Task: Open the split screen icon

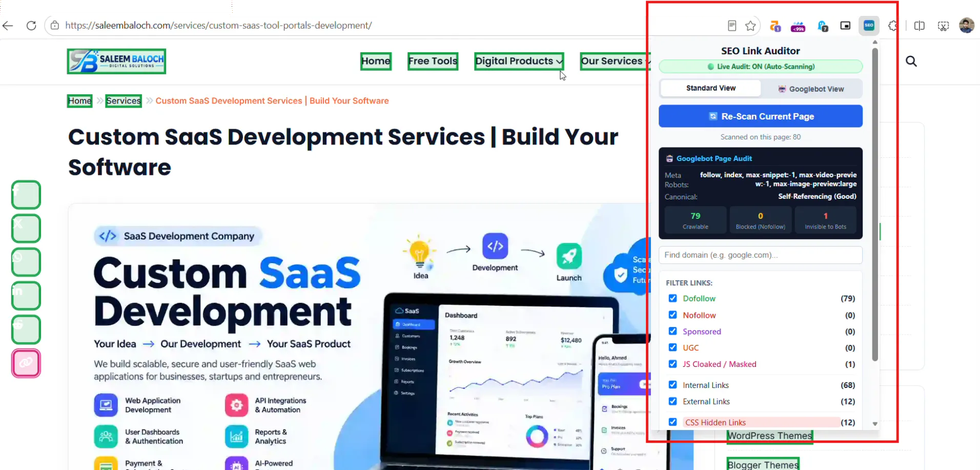Action: point(919,26)
